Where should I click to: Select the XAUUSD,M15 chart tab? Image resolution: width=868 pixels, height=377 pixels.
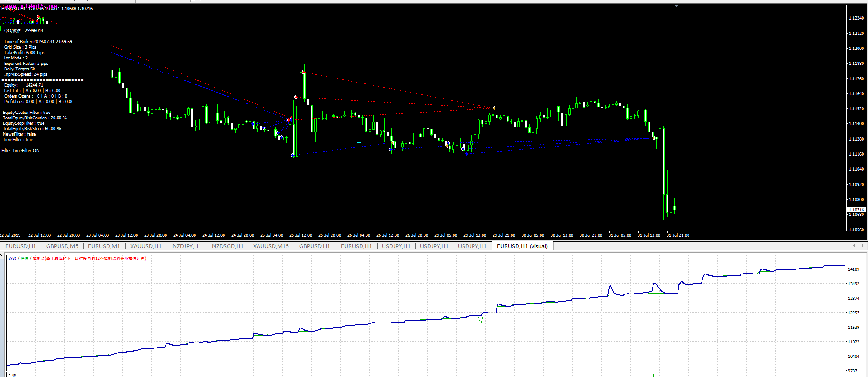(x=271, y=246)
